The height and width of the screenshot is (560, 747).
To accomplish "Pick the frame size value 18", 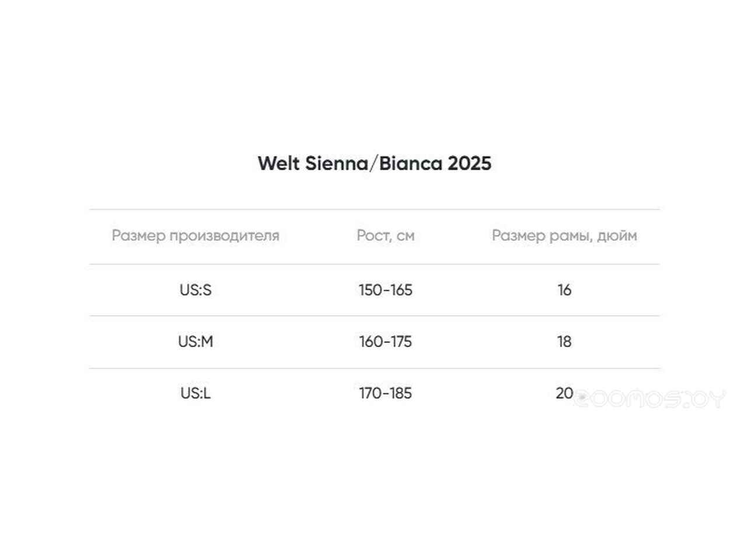I will pyautogui.click(x=564, y=342).
